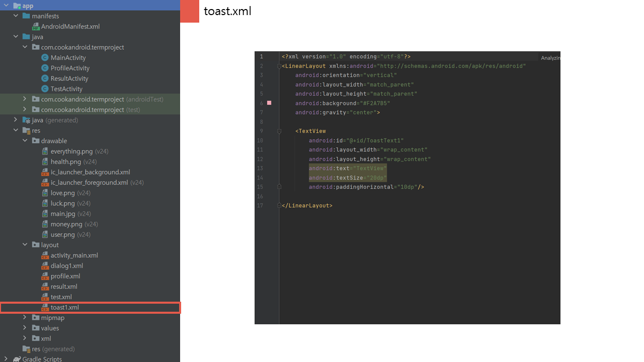Click the manifests folder icon
Image resolution: width=644 pixels, height=362 pixels.
26,16
